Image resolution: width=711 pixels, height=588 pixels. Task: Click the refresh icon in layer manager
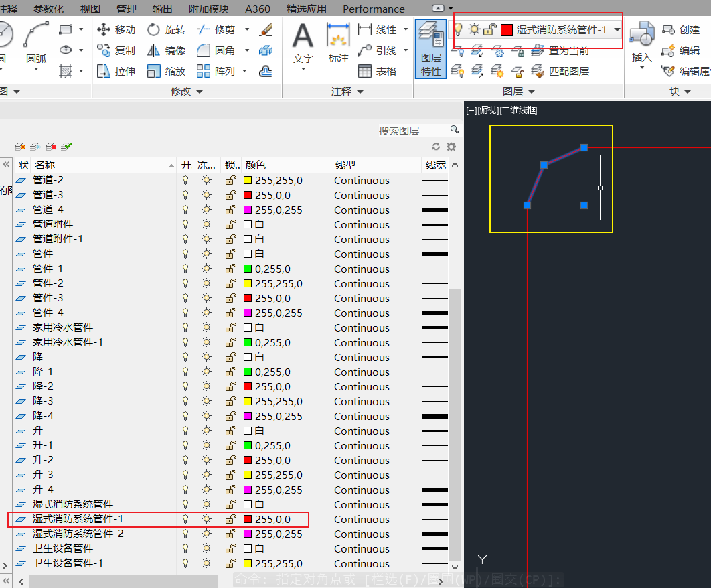tap(436, 147)
